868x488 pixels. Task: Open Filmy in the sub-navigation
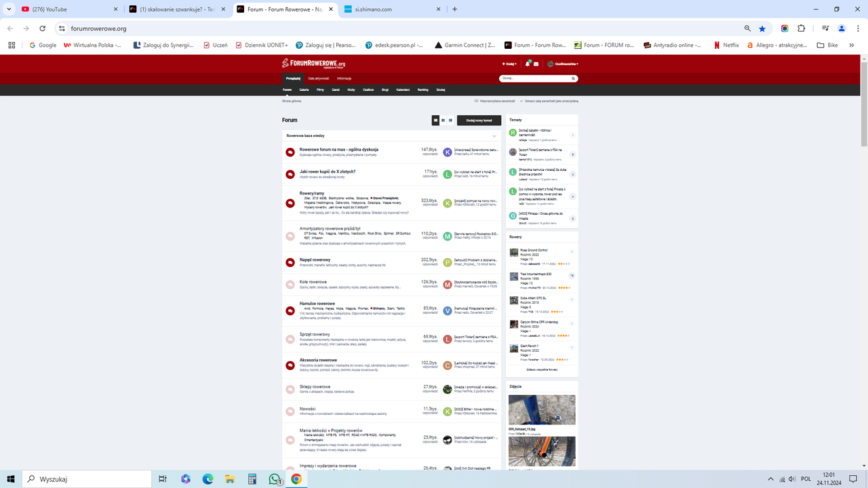pos(320,89)
